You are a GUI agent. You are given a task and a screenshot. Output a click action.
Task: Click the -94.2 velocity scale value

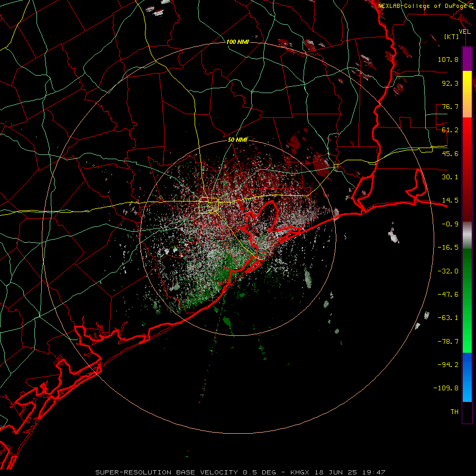coord(448,364)
